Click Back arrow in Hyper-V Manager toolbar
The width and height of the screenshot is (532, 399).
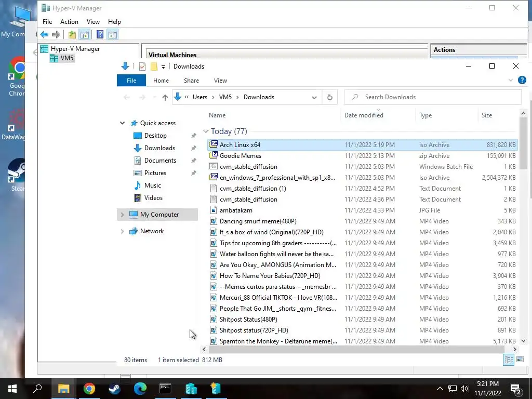click(44, 34)
